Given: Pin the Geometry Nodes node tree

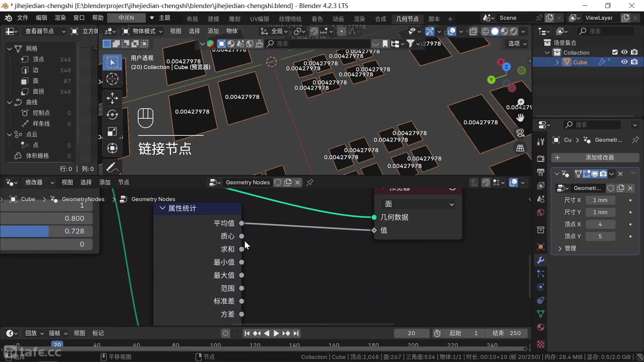Looking at the screenshot, I should click(310, 182).
